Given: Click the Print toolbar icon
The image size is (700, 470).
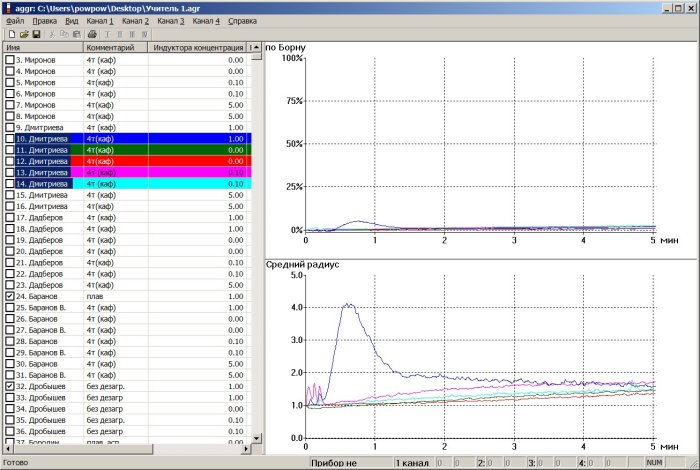Looking at the screenshot, I should click(x=92, y=34).
